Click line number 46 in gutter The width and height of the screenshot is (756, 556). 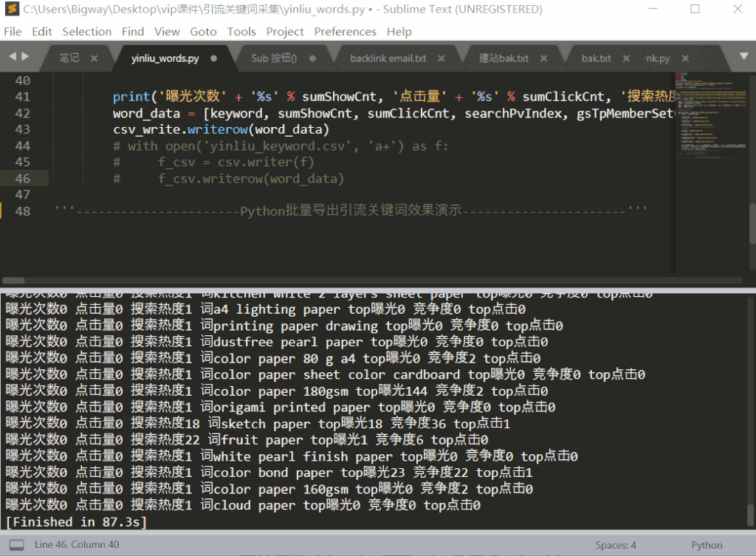(23, 179)
